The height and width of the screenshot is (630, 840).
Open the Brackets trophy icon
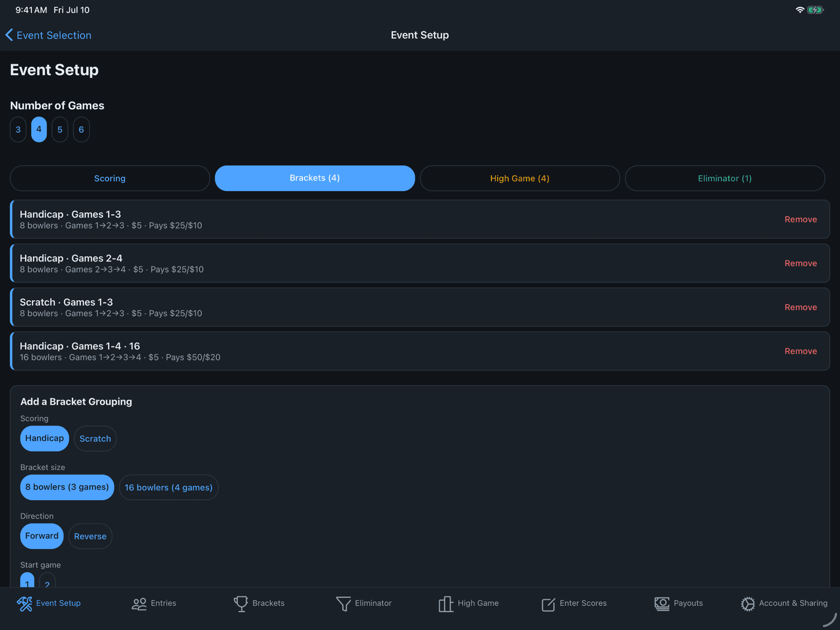pos(241,604)
